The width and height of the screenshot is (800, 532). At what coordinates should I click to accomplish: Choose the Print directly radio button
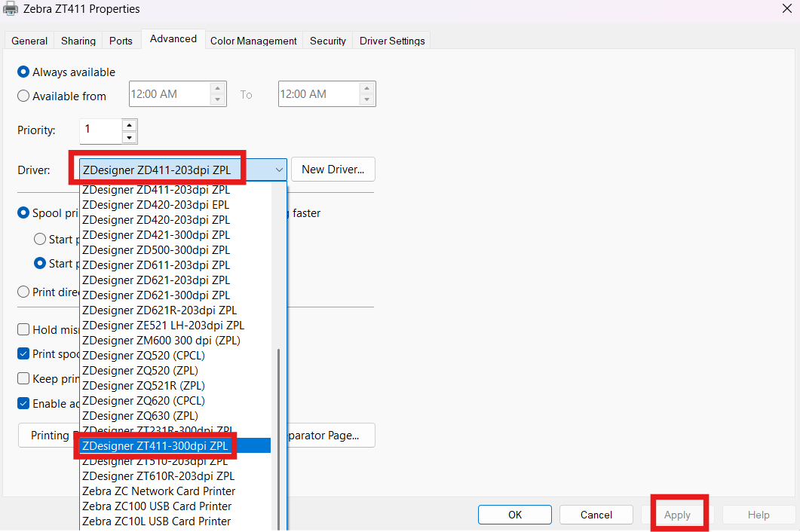click(x=23, y=292)
